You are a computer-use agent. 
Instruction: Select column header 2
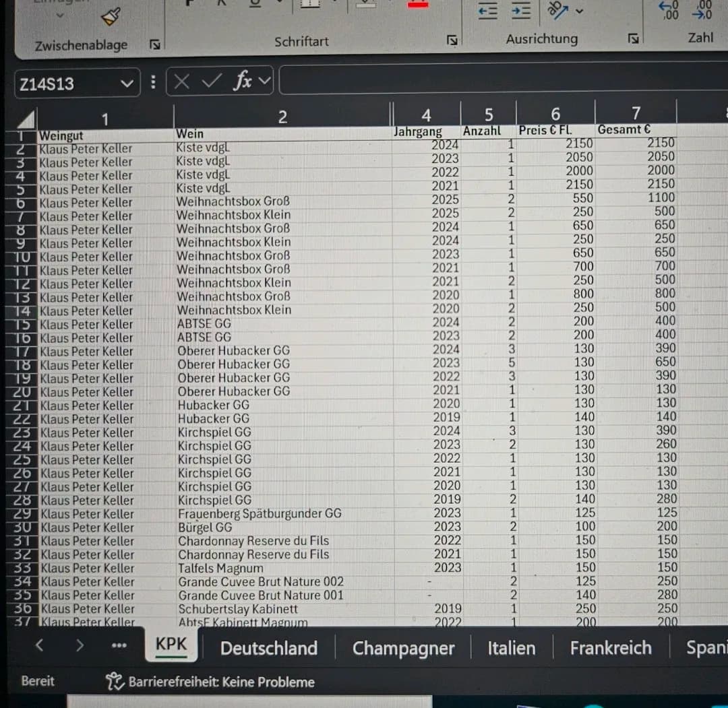(x=282, y=117)
